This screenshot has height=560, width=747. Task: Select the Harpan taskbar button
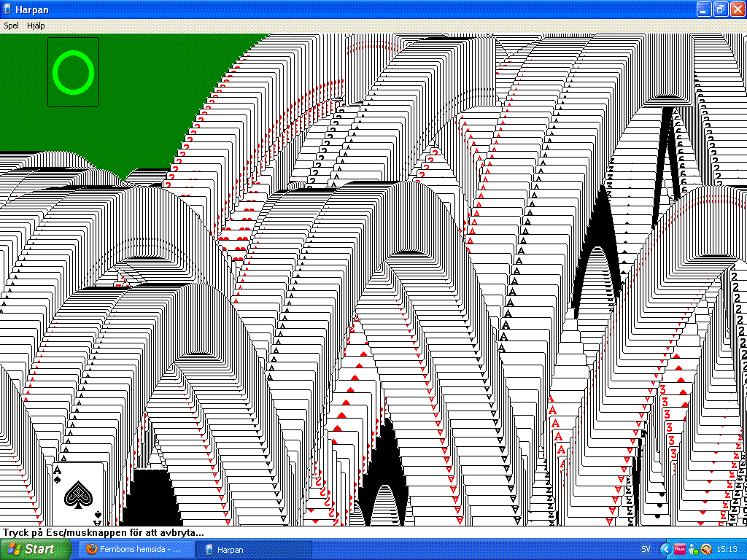[255, 549]
